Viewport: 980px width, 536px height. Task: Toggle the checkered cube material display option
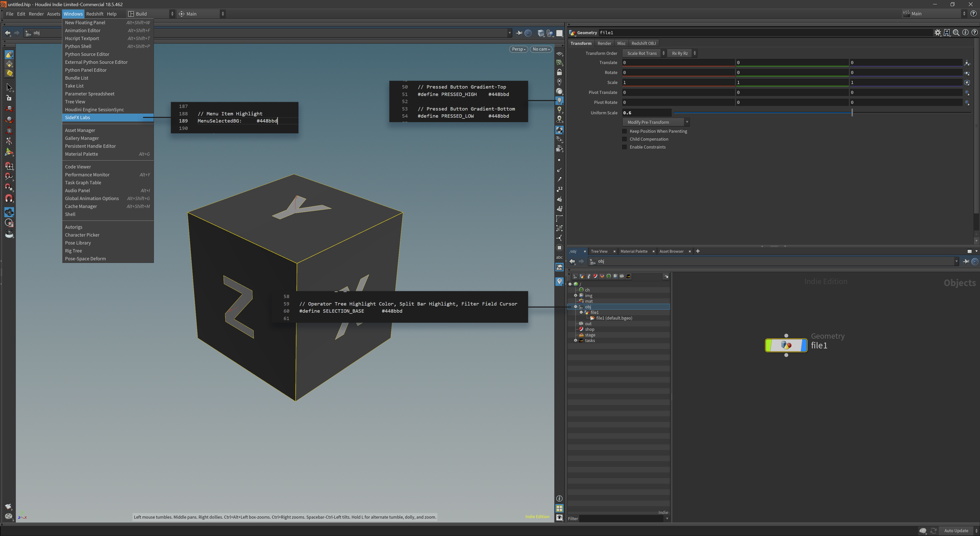tap(559, 130)
